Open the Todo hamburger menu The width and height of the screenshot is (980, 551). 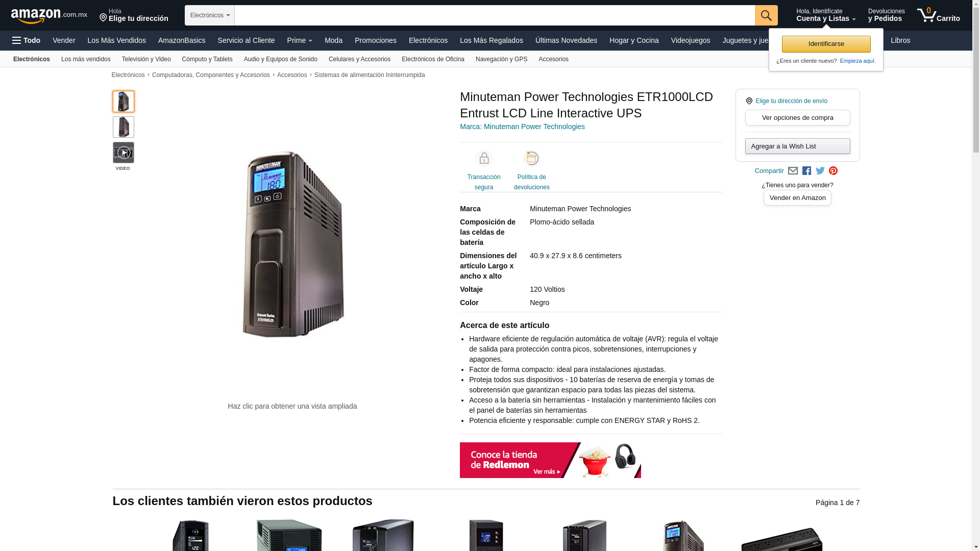27,40
